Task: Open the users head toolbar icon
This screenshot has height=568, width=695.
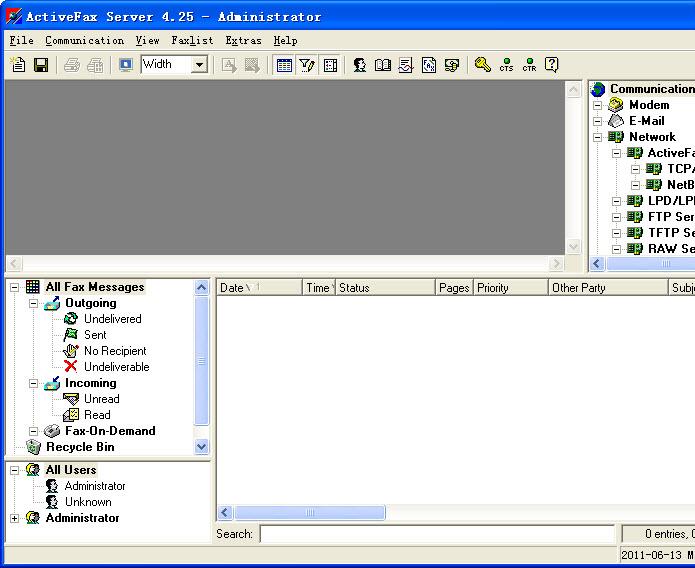Action: [359, 65]
